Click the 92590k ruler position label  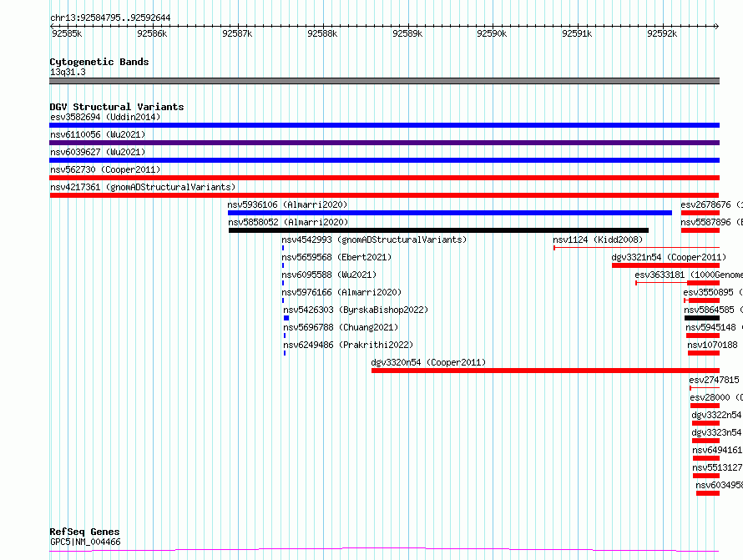[x=492, y=33]
